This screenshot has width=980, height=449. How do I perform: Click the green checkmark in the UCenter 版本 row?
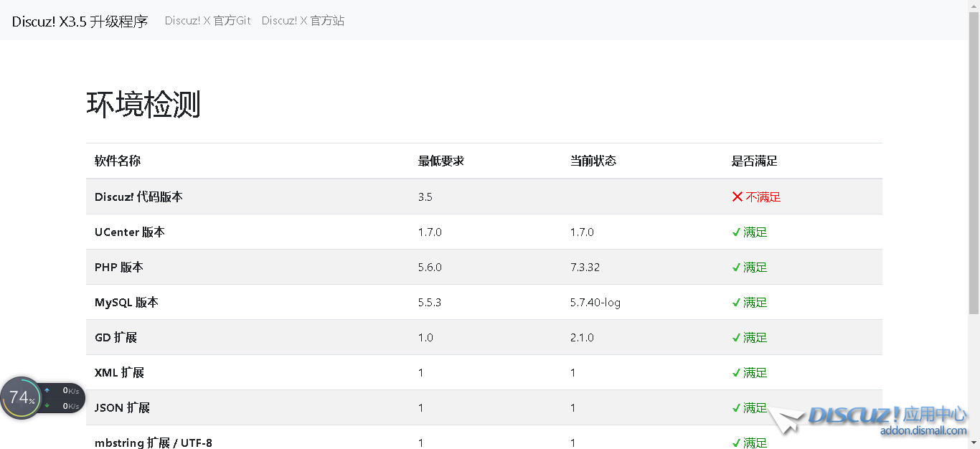(x=736, y=232)
